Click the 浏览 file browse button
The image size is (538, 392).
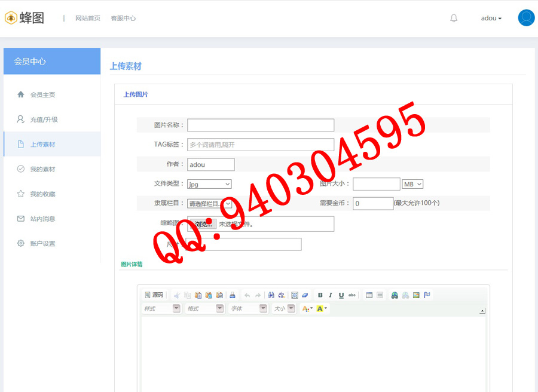pos(202,224)
